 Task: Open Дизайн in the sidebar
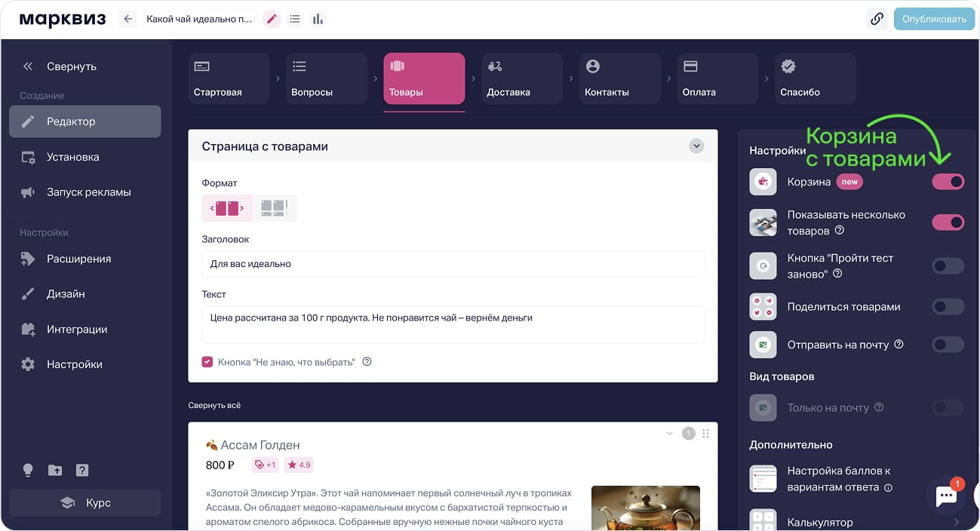pyautogui.click(x=66, y=294)
